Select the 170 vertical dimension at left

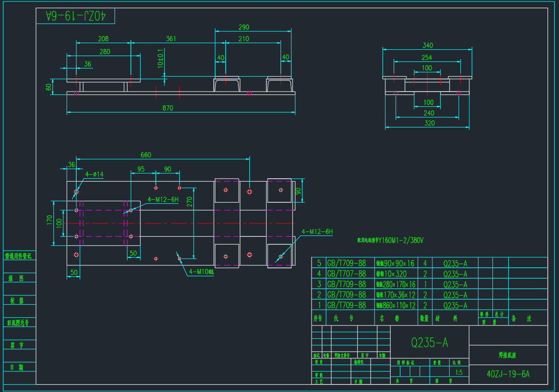(49, 223)
